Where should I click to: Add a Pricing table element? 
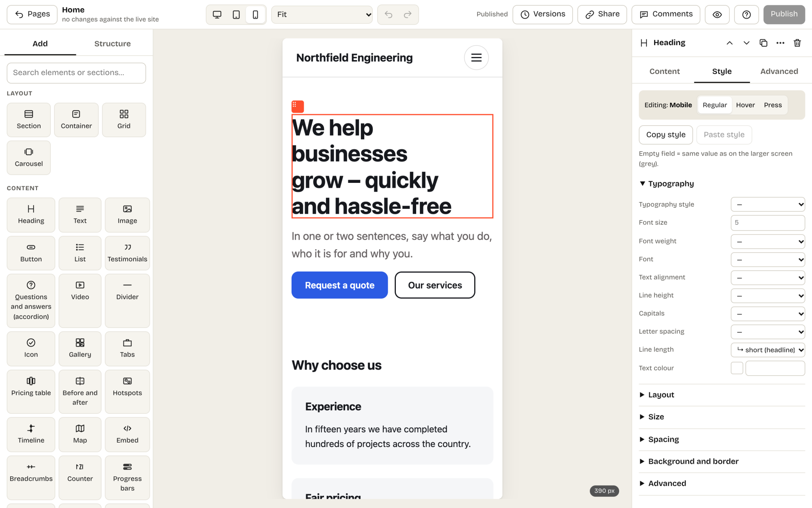(31, 391)
